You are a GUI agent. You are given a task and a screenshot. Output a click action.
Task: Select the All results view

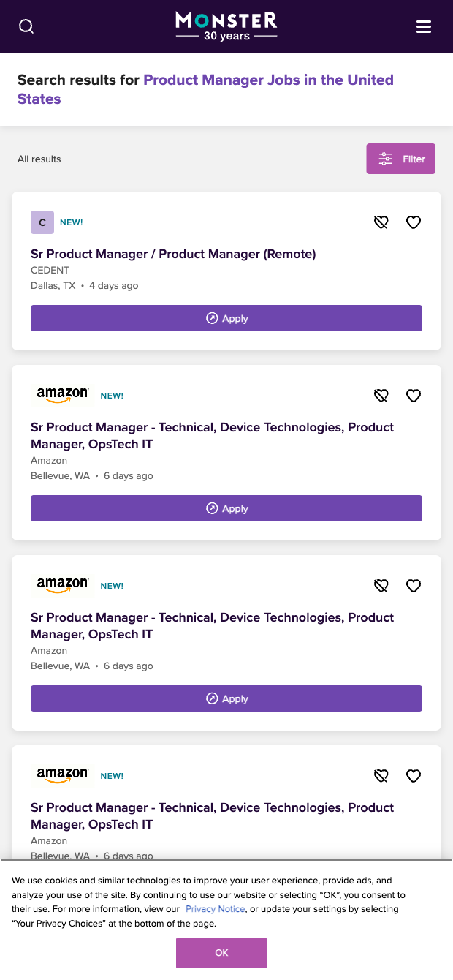(x=39, y=159)
